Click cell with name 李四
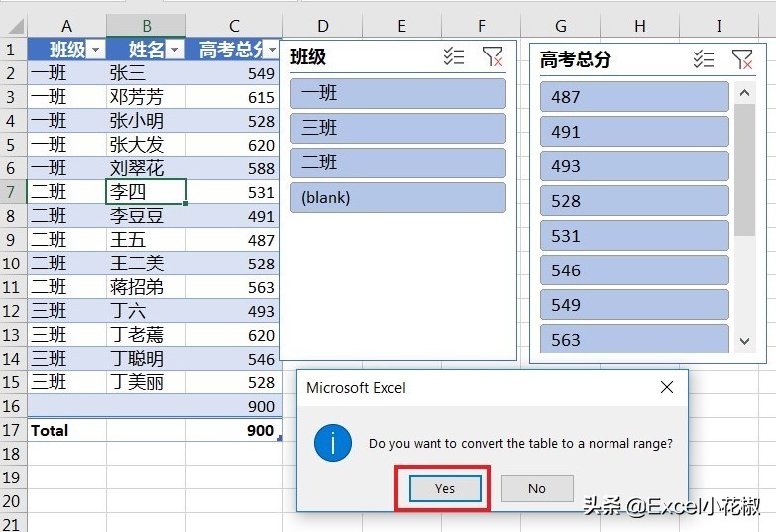776x532 pixels. tap(146, 192)
